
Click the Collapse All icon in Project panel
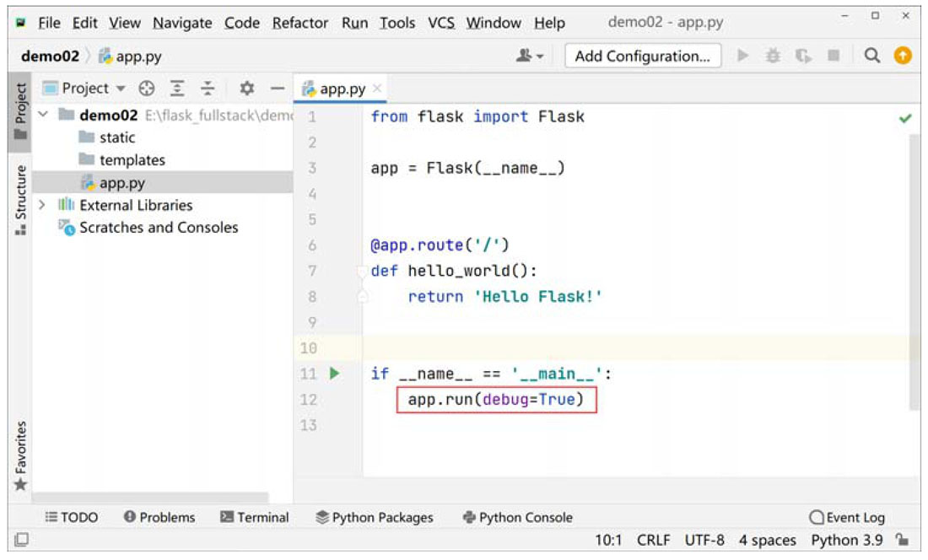click(208, 89)
